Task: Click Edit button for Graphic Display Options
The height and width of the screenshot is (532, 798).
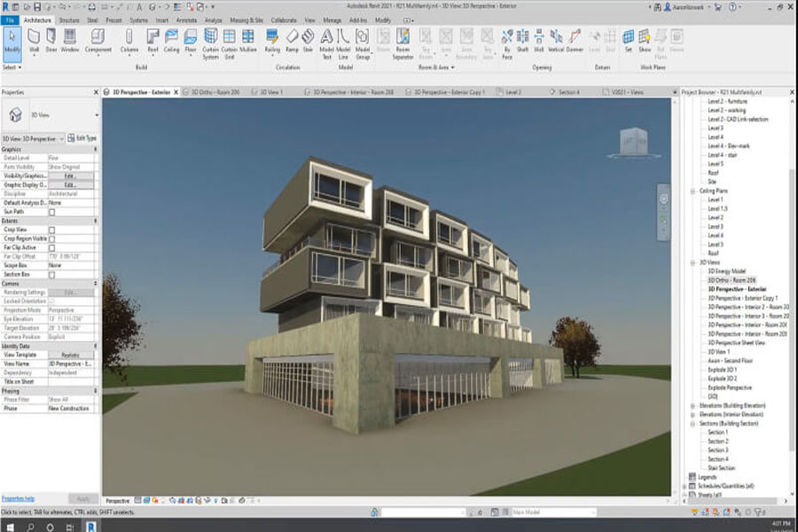Action: [70, 184]
